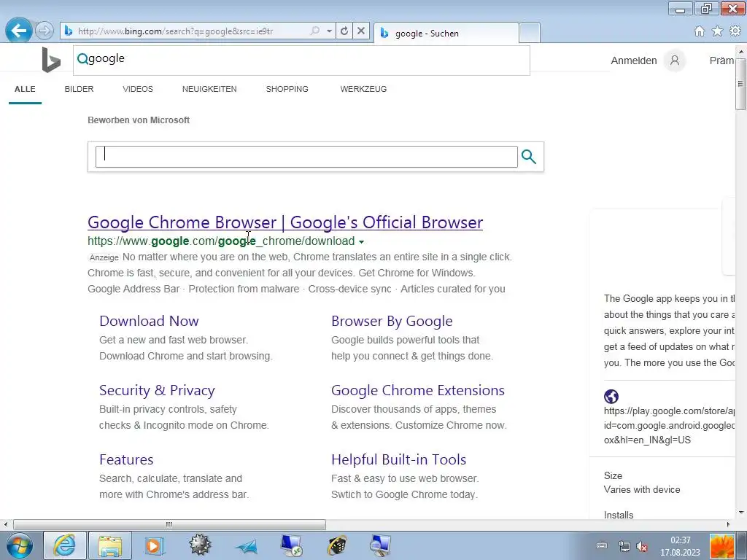
Task: Go back with the browser back arrow
Action: [18, 31]
